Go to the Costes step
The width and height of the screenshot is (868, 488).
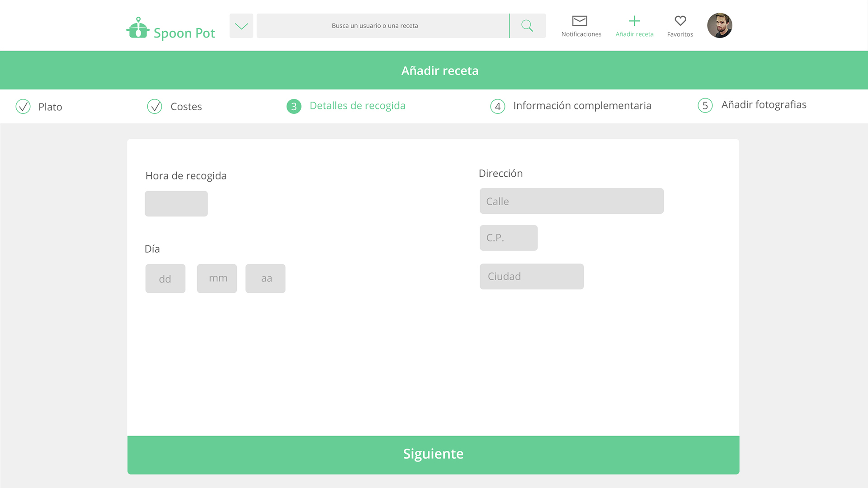175,107
